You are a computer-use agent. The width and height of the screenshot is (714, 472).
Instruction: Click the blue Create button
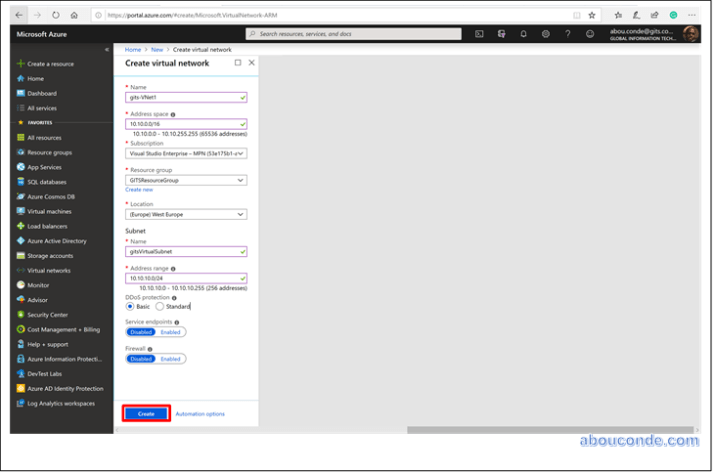[x=146, y=413]
